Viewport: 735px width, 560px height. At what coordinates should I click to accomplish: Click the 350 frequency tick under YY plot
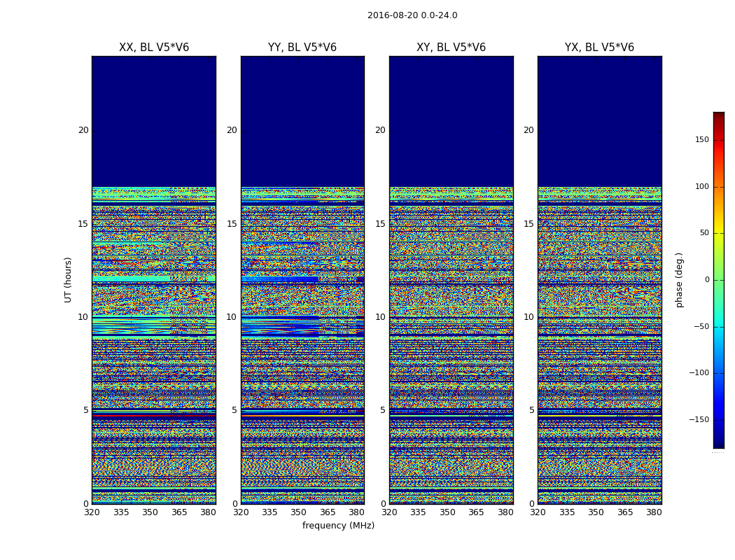(299, 512)
